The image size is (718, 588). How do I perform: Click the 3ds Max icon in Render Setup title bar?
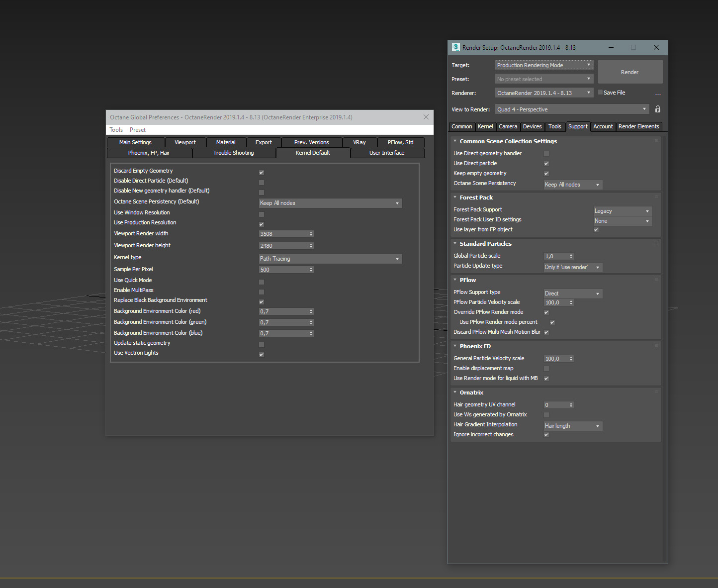pos(455,47)
